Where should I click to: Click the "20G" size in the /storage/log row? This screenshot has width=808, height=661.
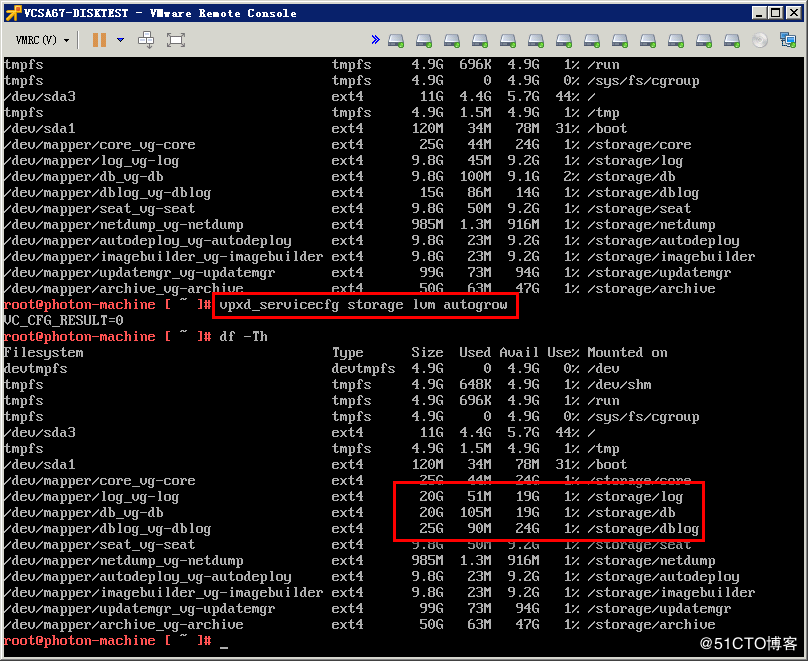point(431,497)
